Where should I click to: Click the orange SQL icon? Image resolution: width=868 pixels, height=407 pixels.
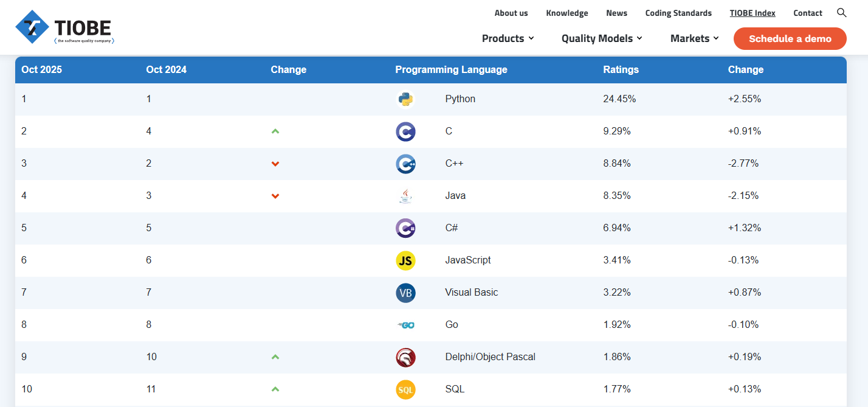[x=405, y=389]
